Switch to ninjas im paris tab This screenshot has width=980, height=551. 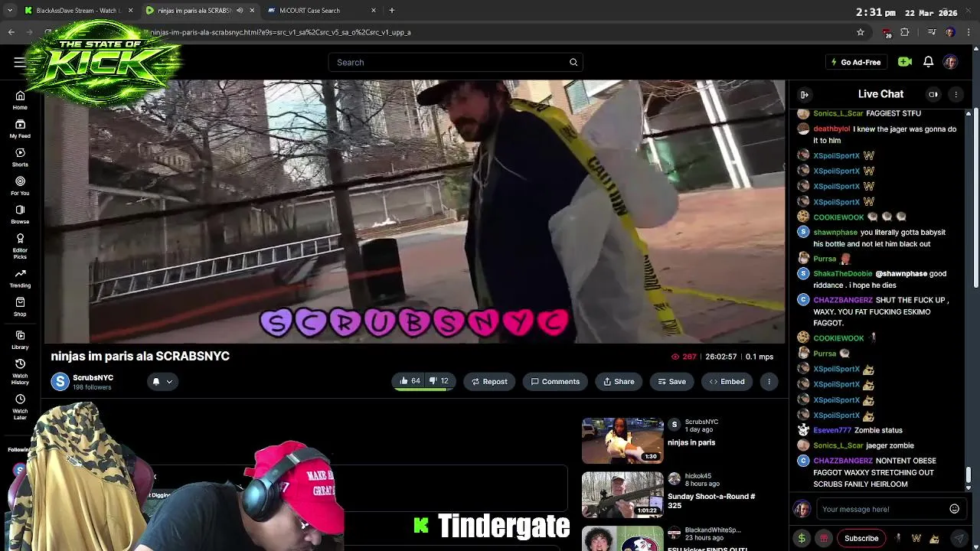pyautogui.click(x=201, y=11)
